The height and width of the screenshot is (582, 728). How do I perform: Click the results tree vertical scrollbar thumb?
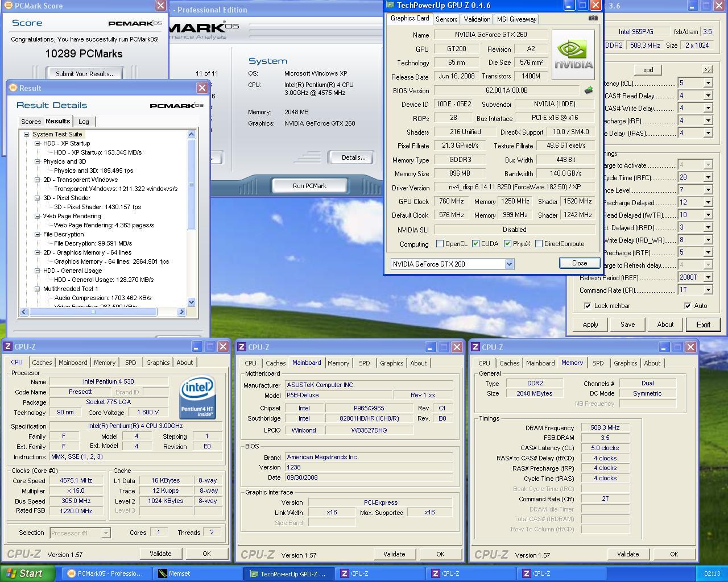click(192, 185)
